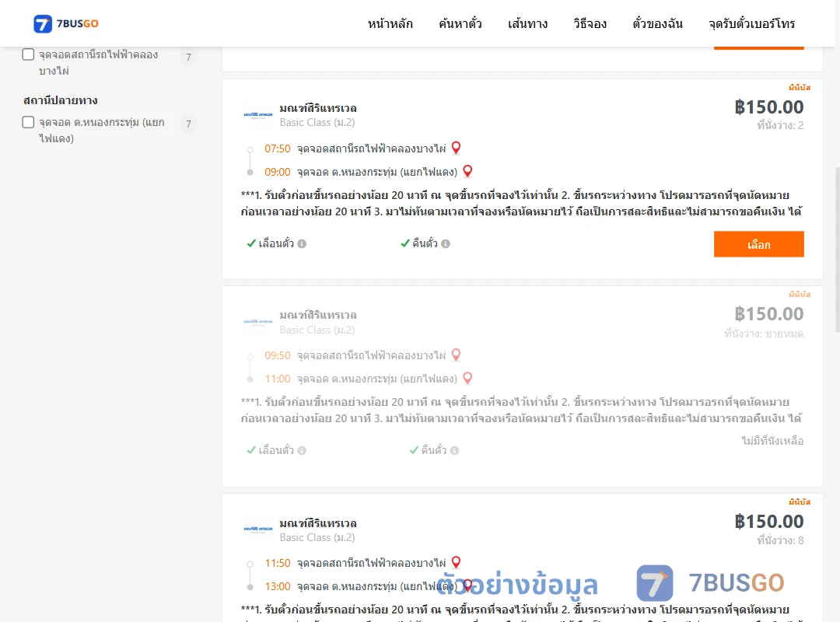840x622 pixels.
Task: Tick จุดจอด ต.หนองกระทุ่ม destination filter checkbox
Action: [29, 122]
